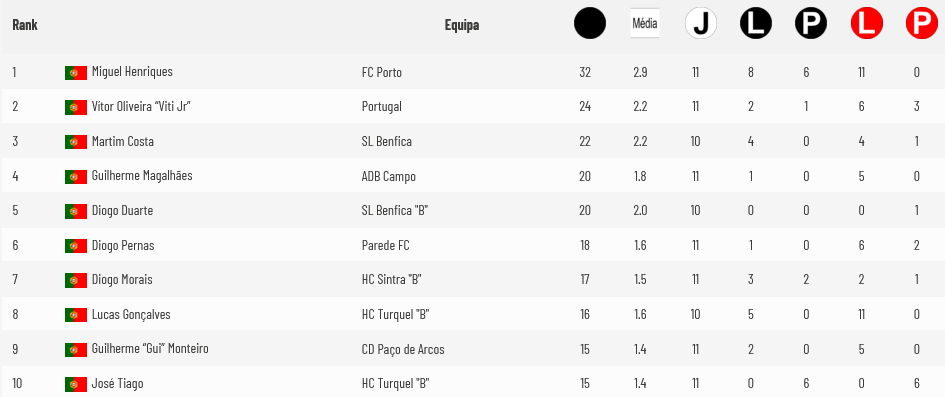
Task: Click the red L column icon
Action: [867, 24]
